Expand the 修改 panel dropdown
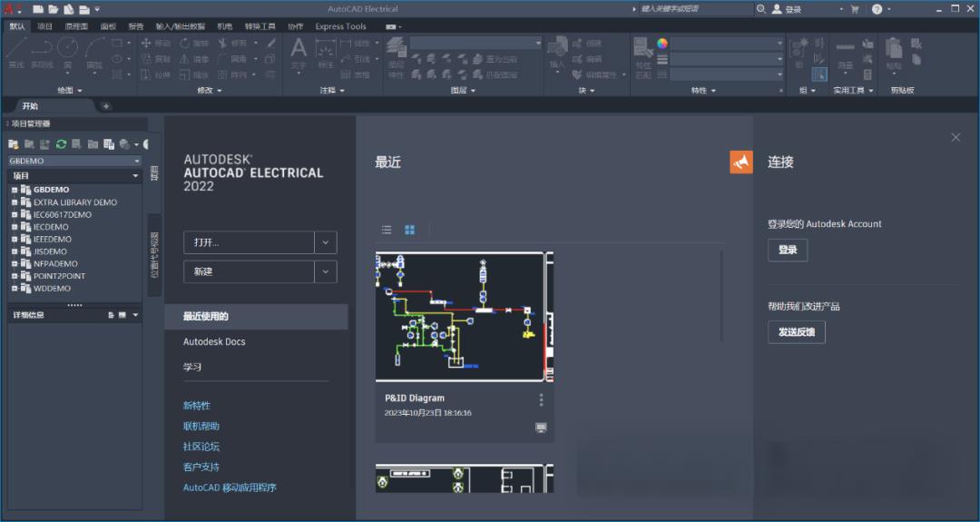 point(210,91)
